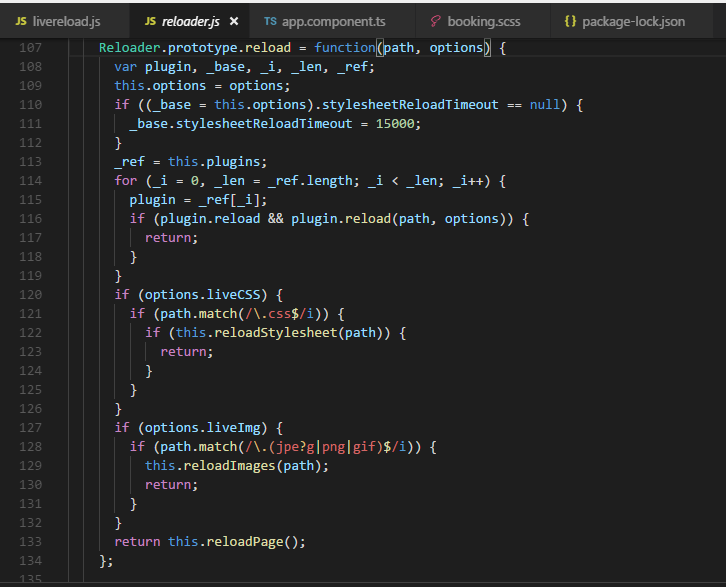
Task: Click 'plugin' variable on line 115
Action: pos(152,200)
